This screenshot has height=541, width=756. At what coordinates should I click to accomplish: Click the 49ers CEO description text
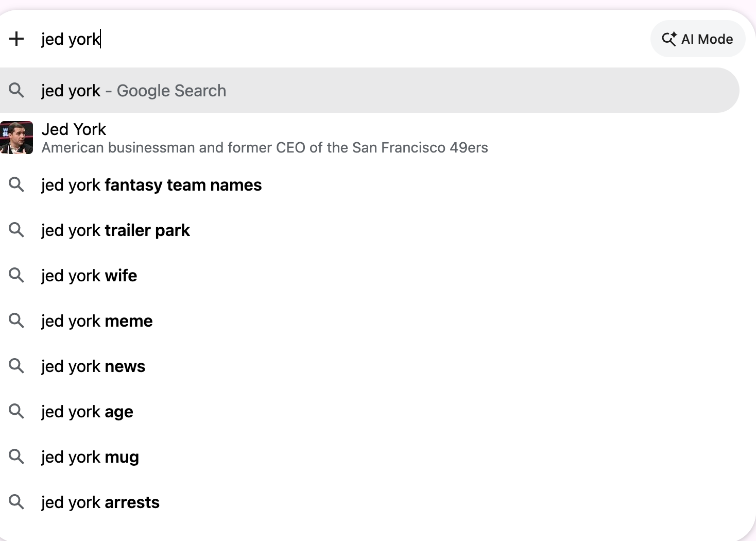pyautogui.click(x=265, y=148)
